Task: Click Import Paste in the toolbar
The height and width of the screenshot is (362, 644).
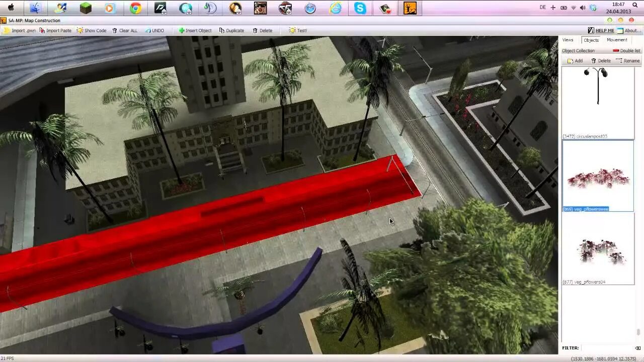Action: 55,31
